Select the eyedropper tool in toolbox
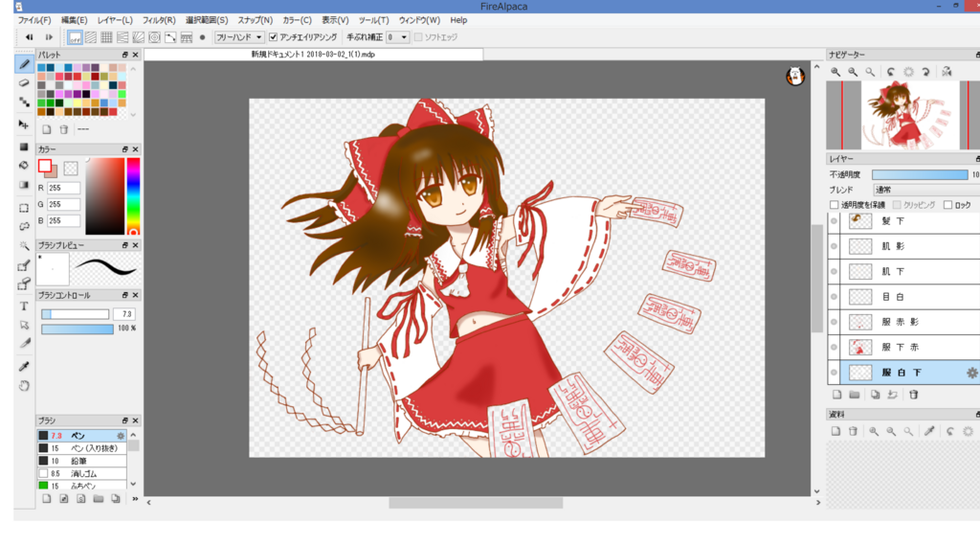 click(24, 366)
